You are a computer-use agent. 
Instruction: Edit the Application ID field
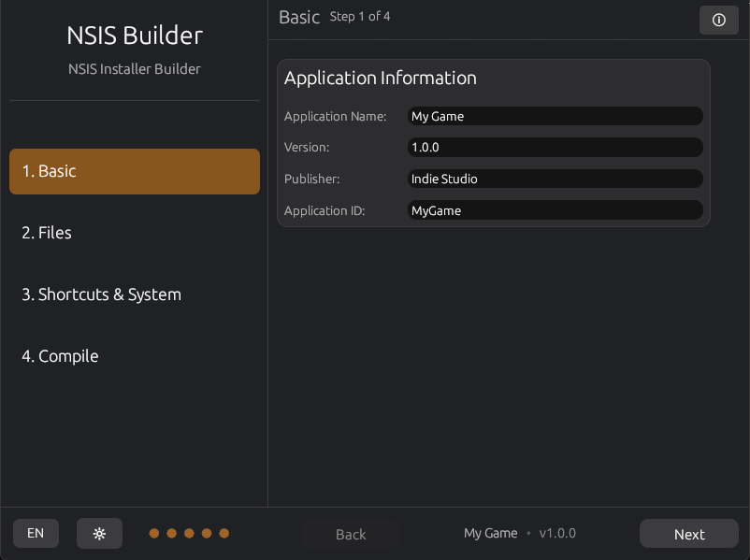pos(555,210)
